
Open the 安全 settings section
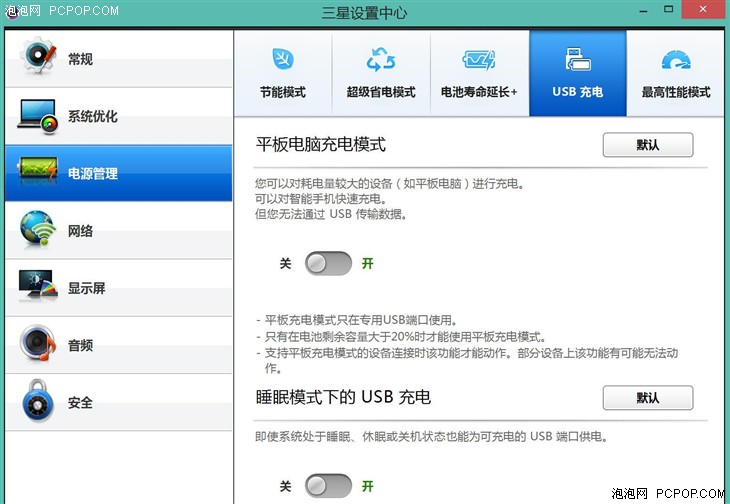point(118,402)
